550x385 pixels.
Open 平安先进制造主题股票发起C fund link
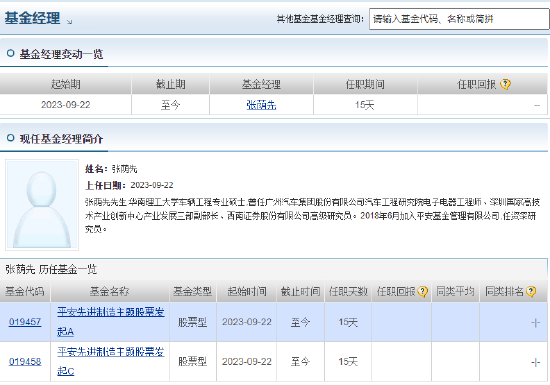110,361
